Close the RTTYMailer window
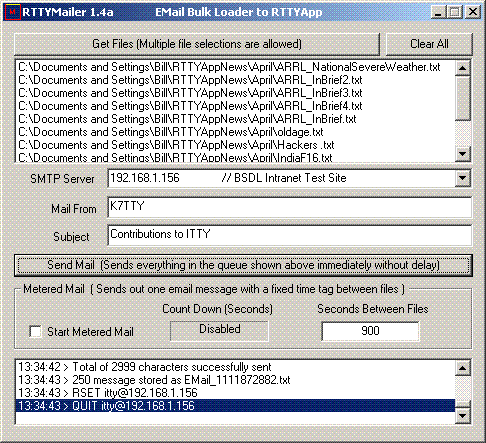The image size is (486, 443). (473, 13)
